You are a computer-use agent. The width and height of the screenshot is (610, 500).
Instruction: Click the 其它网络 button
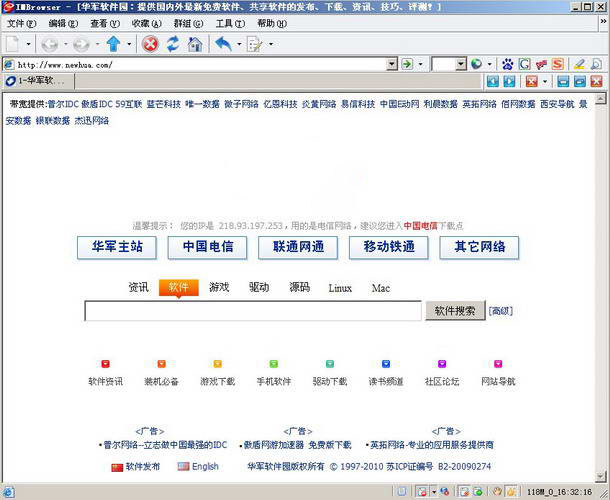tap(480, 247)
